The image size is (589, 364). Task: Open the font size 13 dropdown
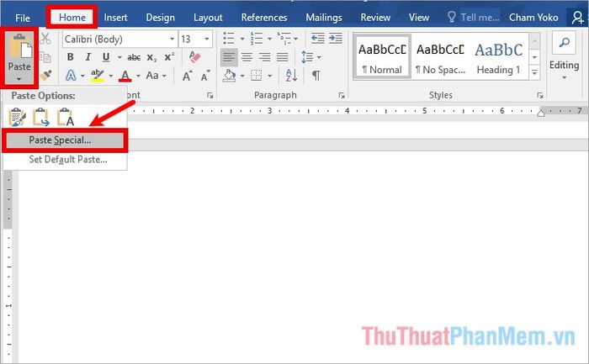pos(207,39)
